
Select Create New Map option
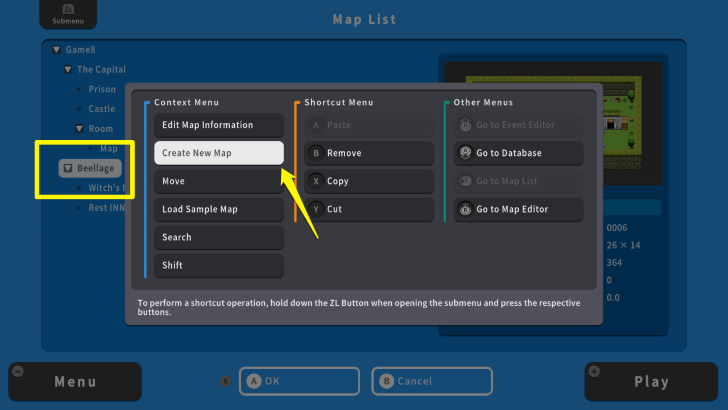tap(219, 153)
